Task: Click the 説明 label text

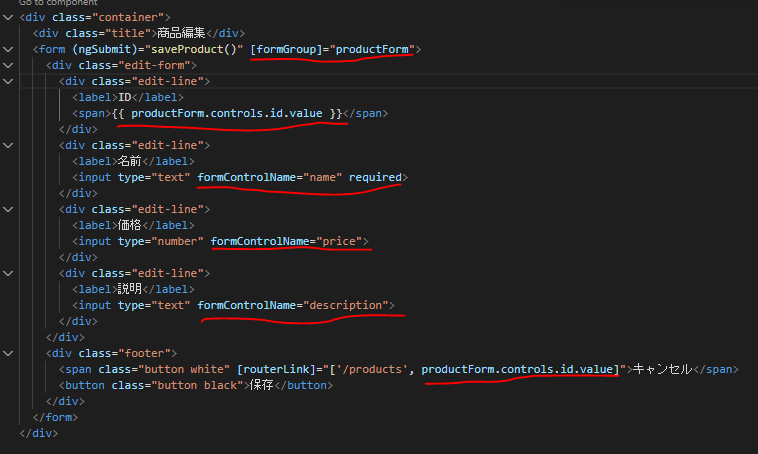Action: coord(130,289)
